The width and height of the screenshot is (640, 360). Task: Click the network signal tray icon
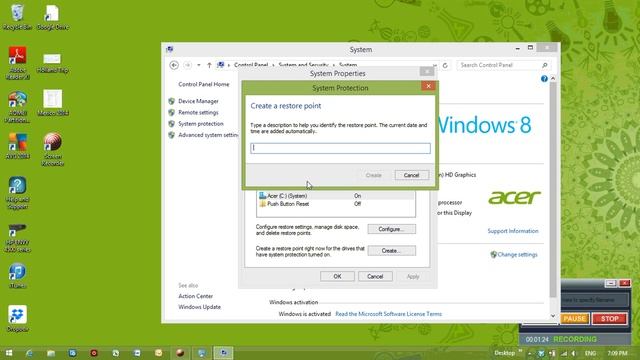point(564,353)
